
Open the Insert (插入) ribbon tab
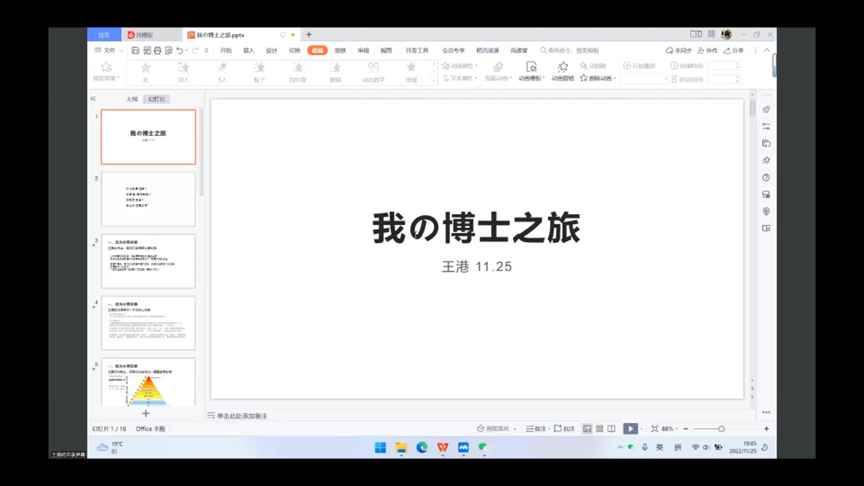(x=248, y=50)
